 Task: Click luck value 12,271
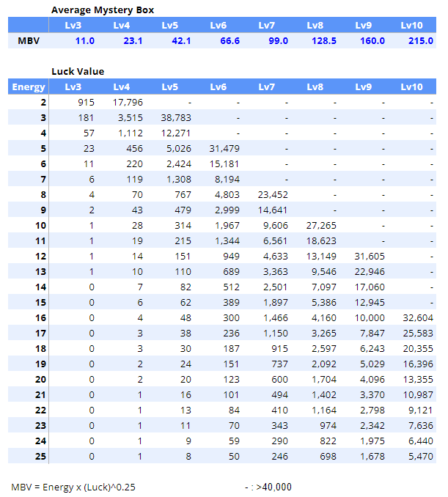pos(176,133)
